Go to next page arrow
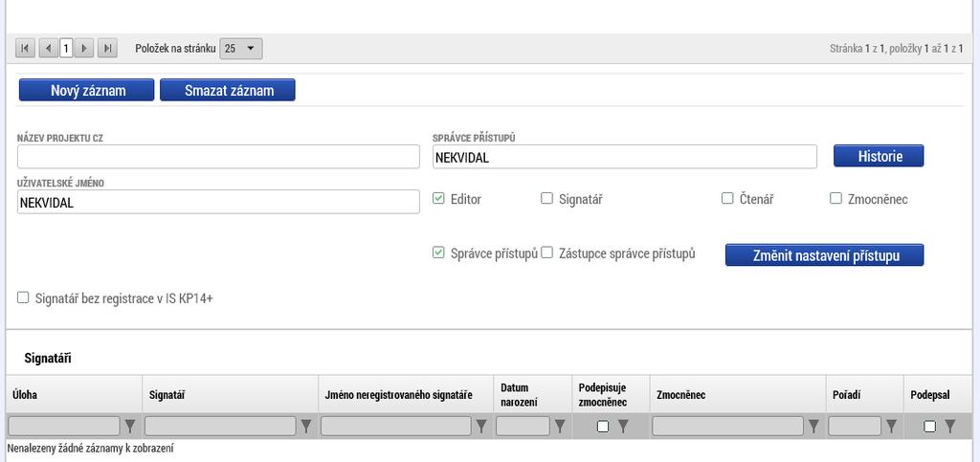This screenshot has height=462, width=980. pos(84,48)
